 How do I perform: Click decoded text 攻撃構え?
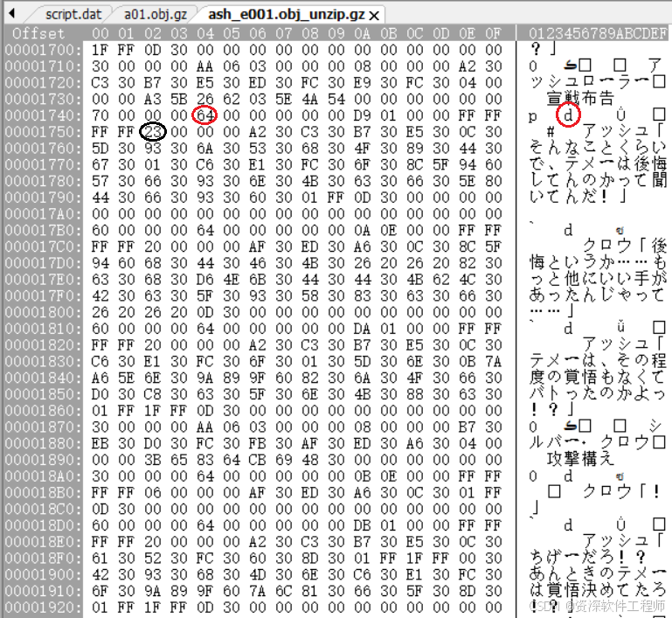(x=580, y=460)
